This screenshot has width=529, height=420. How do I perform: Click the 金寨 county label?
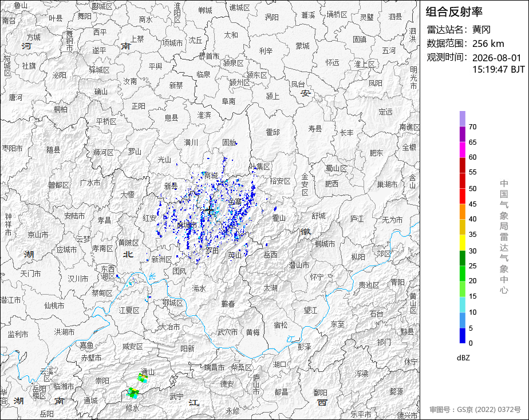(235, 201)
